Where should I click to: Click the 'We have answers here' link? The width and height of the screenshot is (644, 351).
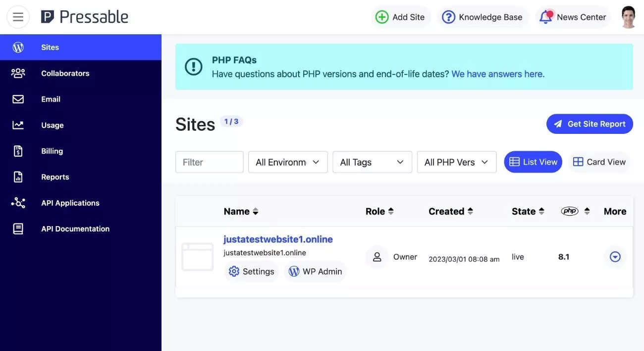[x=497, y=74]
